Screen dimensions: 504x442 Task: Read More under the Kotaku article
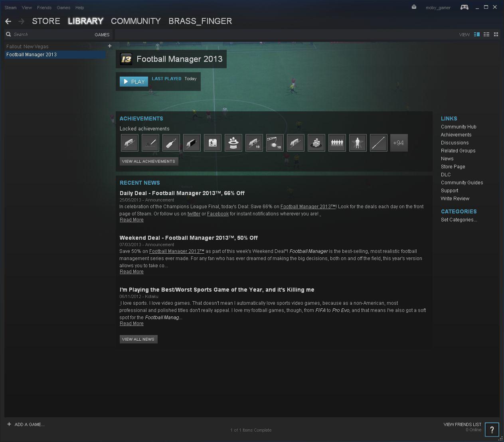132,324
